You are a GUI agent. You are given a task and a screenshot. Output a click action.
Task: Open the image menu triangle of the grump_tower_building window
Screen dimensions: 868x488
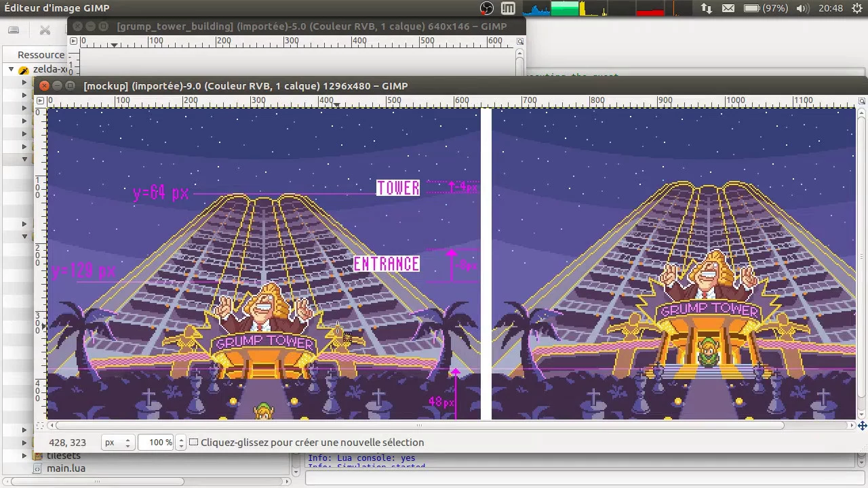pyautogui.click(x=74, y=41)
